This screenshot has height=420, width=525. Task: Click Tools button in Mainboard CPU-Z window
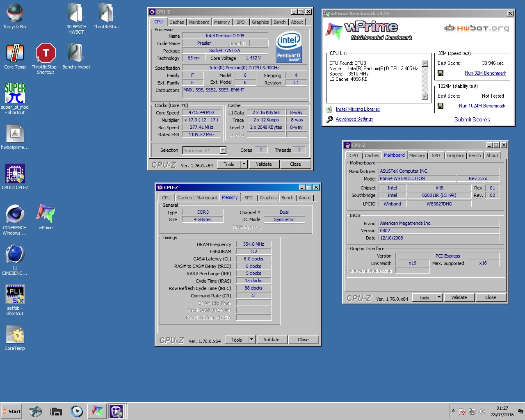click(x=424, y=297)
